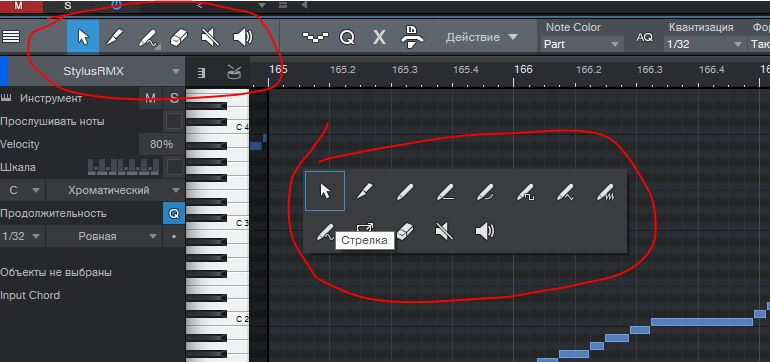Click the keyboard icon beside Инструмент
The image size is (770, 362).
point(6,98)
